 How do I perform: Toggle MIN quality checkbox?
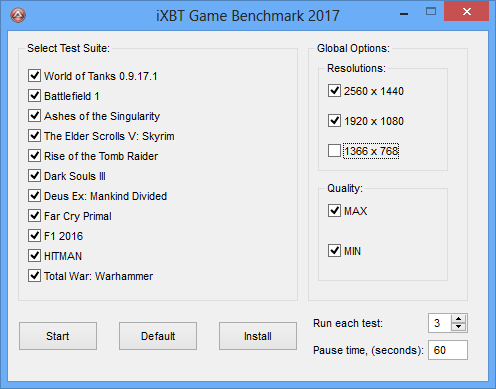[334, 251]
